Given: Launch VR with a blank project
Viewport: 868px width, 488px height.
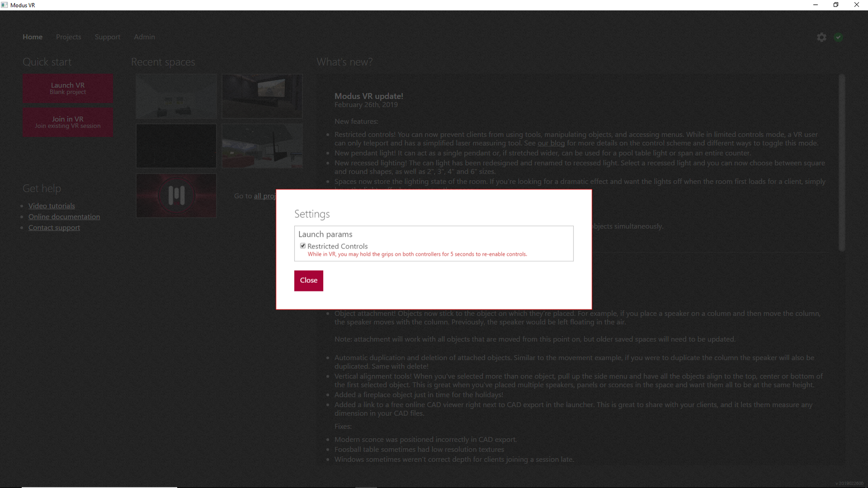Looking at the screenshot, I should tap(68, 88).
